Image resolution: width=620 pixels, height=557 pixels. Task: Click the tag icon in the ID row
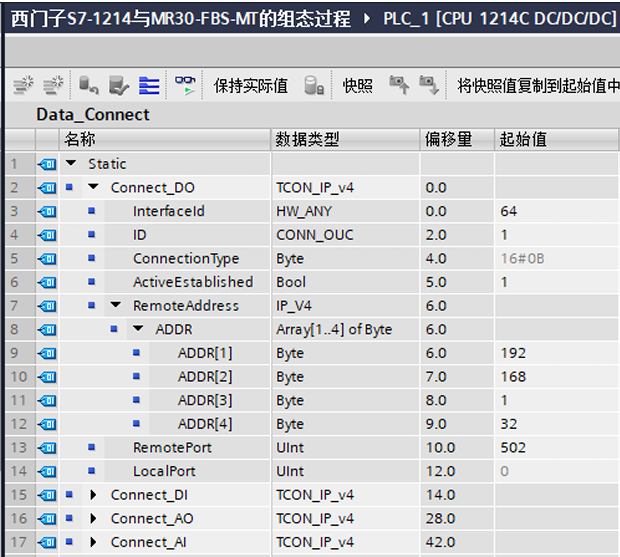pos(47,235)
